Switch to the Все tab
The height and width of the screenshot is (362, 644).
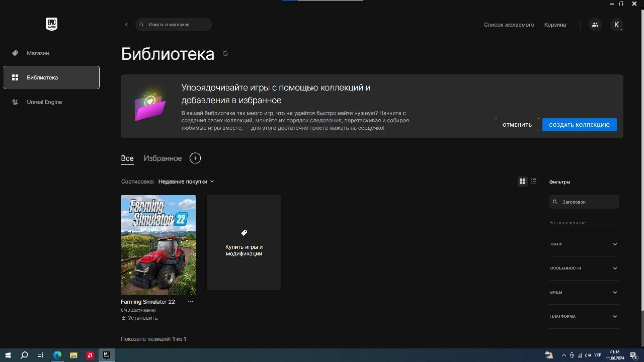127,158
